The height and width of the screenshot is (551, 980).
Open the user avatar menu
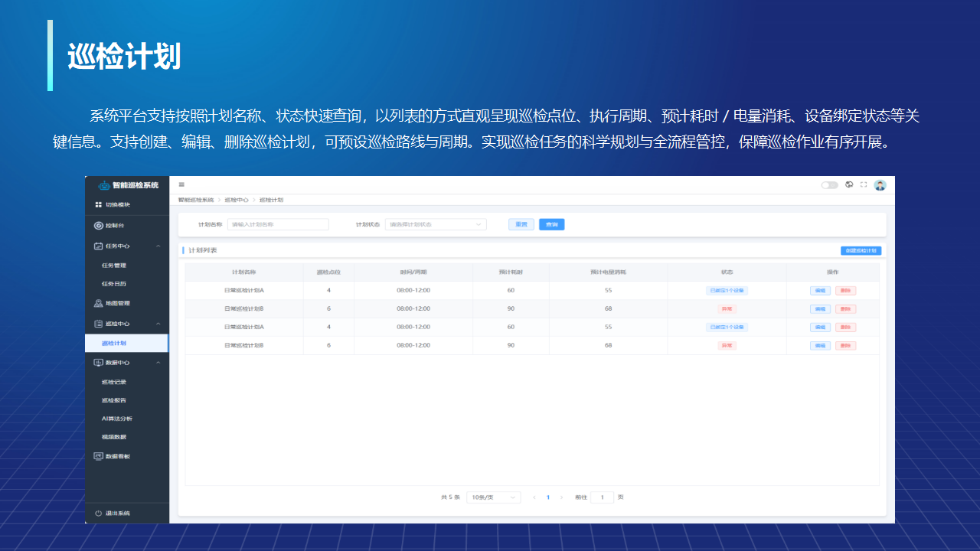pos(880,185)
